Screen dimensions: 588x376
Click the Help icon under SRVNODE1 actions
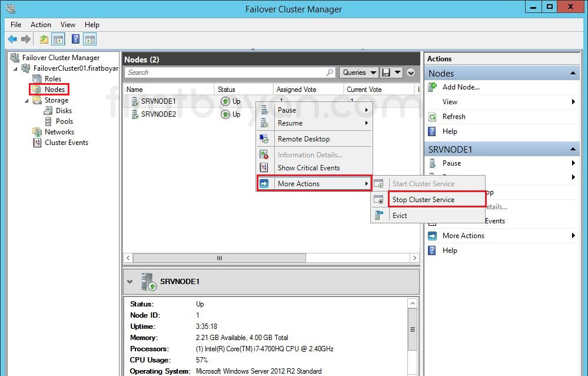pos(432,250)
